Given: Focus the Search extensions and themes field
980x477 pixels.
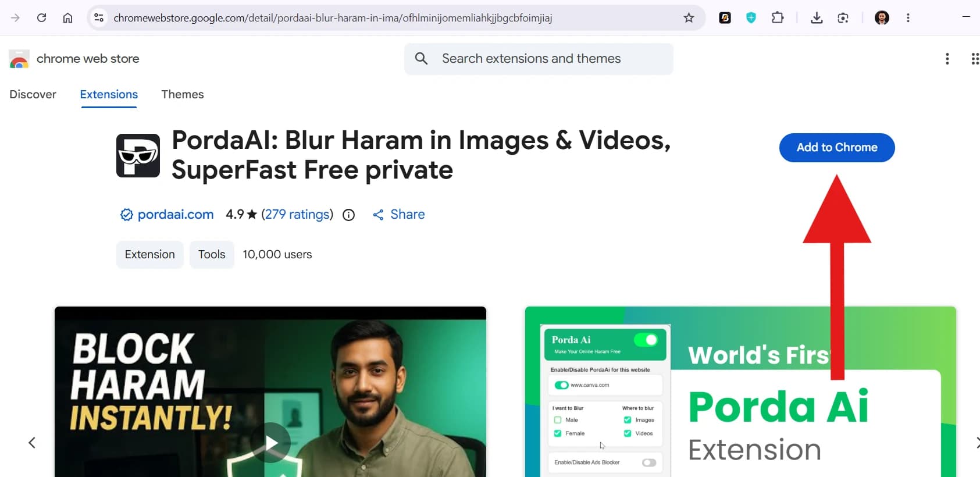Looking at the screenshot, I should coord(539,59).
